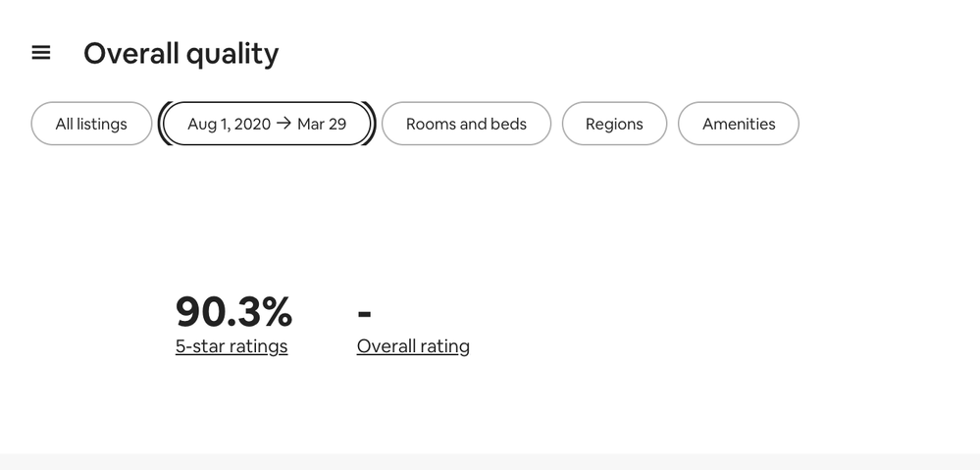Viewport: 980px width, 470px height.
Task: Select the Regions filter pill
Action: (x=614, y=124)
